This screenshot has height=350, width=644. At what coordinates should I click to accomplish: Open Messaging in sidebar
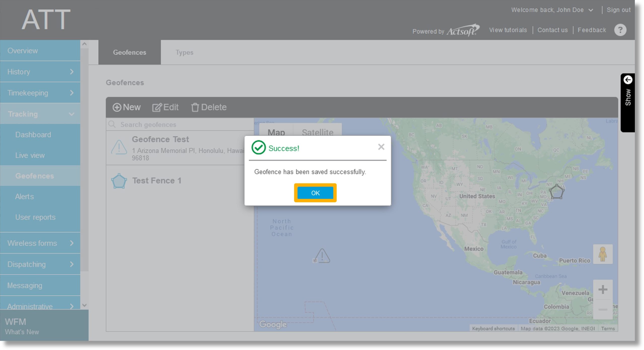point(40,285)
